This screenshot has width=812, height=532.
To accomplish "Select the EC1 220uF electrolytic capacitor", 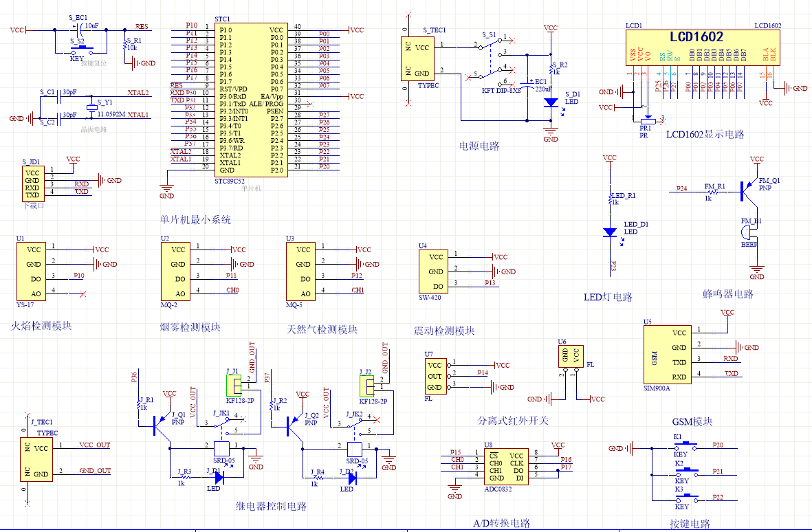I will click(527, 85).
